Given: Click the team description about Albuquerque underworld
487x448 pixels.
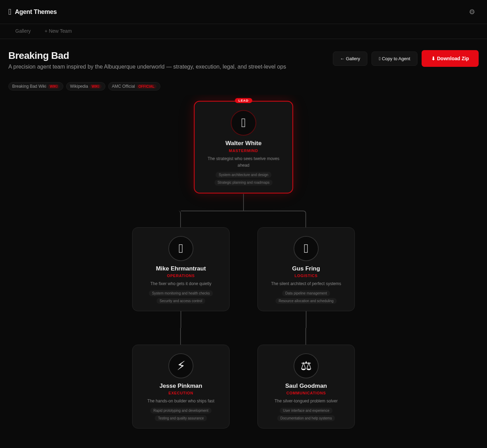Looking at the screenshot, I should click(147, 67).
